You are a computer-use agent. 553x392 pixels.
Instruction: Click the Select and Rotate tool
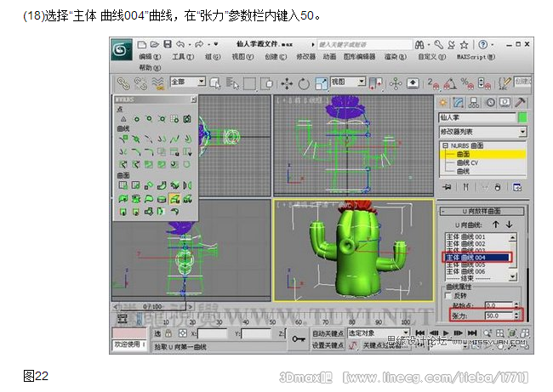click(x=304, y=84)
